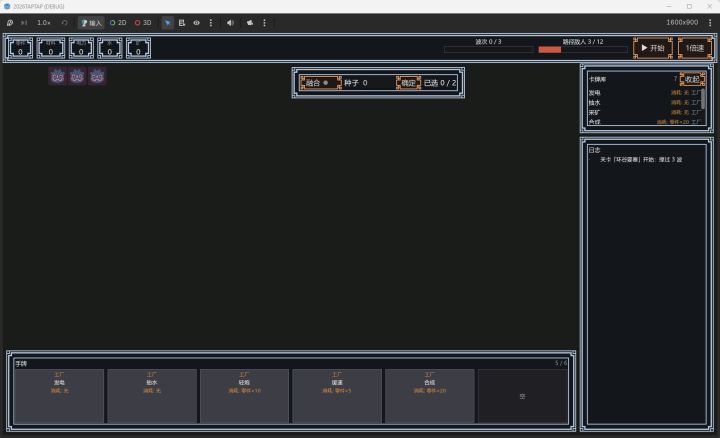720x438 pixels.
Task: Pick the 抽水 card in the hand
Action: pyautogui.click(x=152, y=396)
